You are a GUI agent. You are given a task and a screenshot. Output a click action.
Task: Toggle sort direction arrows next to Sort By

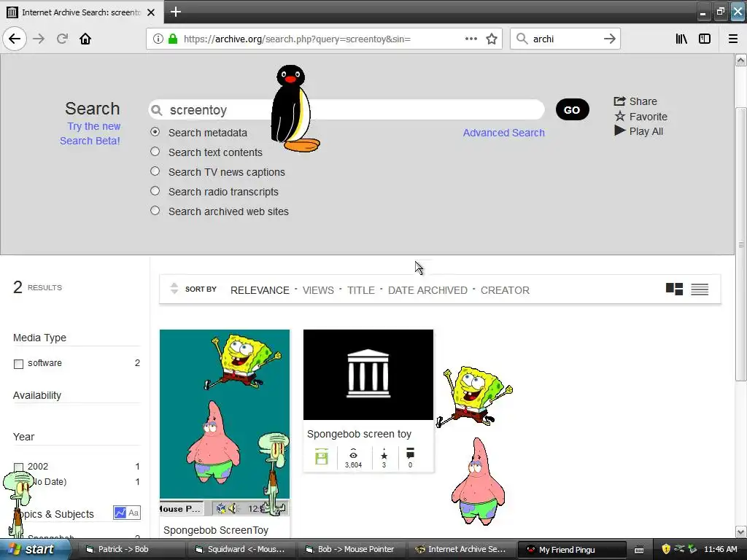point(174,288)
